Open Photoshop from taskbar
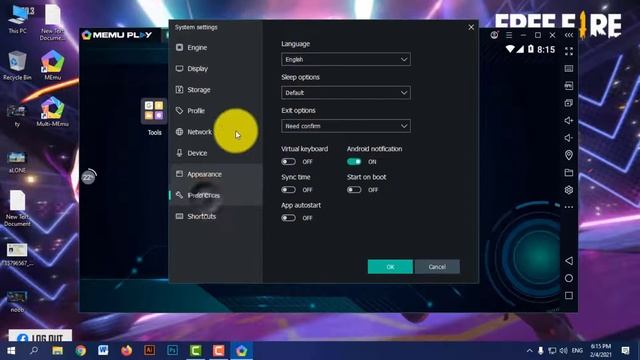 172,351
